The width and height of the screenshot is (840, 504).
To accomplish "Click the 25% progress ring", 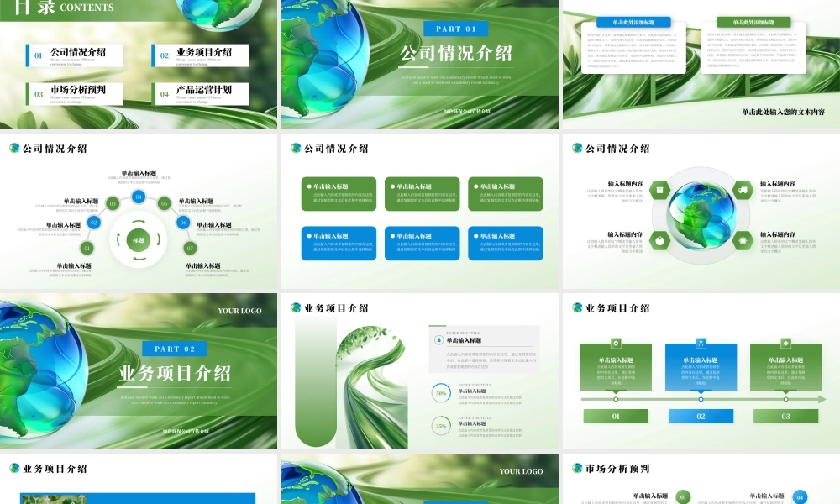I will [x=441, y=426].
